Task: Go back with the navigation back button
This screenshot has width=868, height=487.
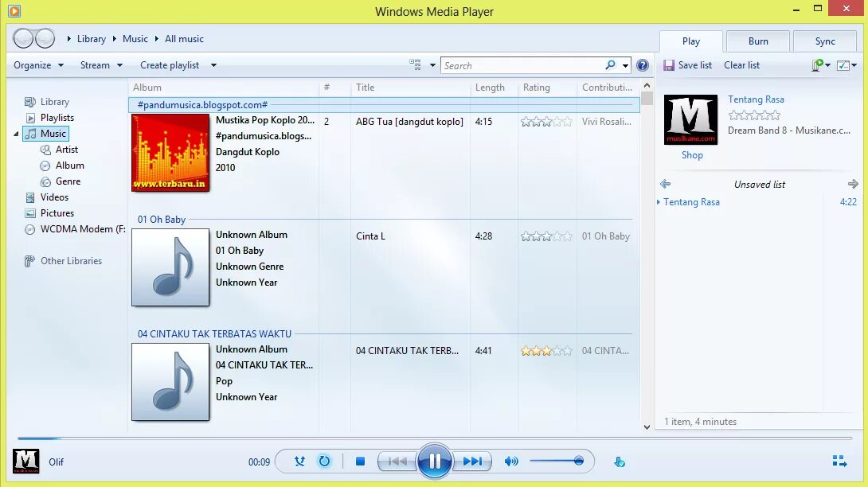Action: pos(23,39)
